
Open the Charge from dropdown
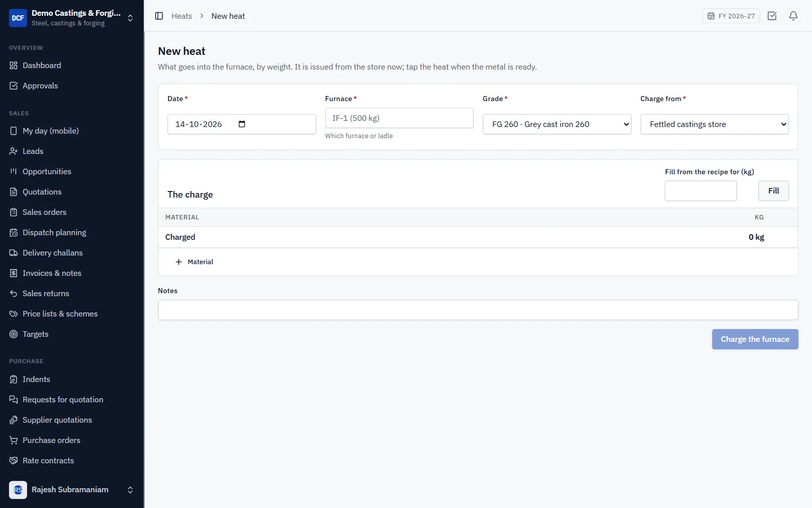(x=715, y=124)
